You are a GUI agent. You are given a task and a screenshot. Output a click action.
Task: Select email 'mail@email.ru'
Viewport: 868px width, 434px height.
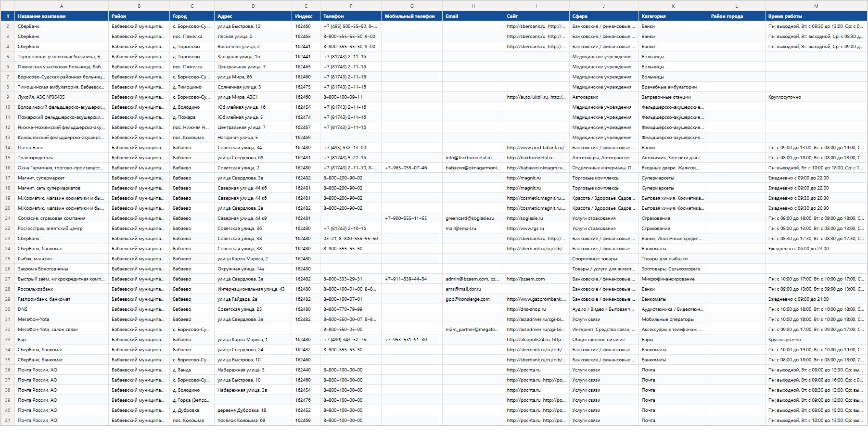click(473, 229)
